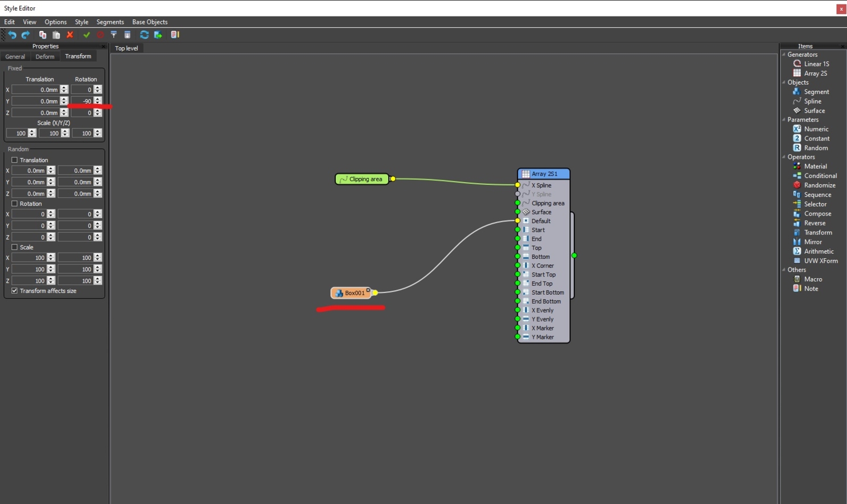The width and height of the screenshot is (847, 504).
Task: Switch to the Deform tab
Action: coord(45,56)
